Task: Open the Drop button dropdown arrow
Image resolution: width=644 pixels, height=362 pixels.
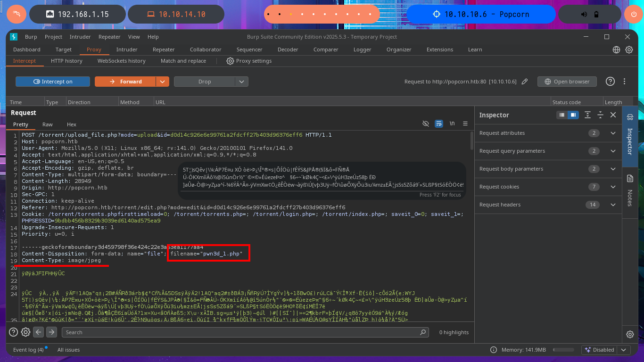Action: (242, 82)
